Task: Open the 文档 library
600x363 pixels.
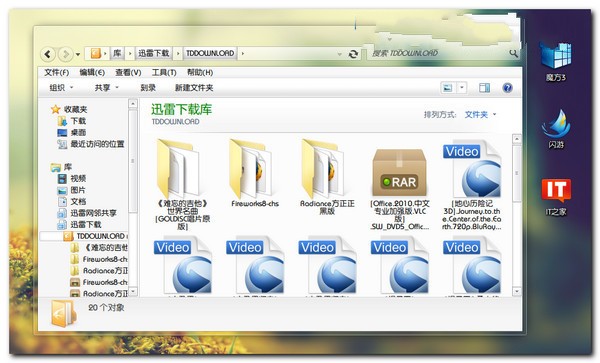Action: click(72, 202)
